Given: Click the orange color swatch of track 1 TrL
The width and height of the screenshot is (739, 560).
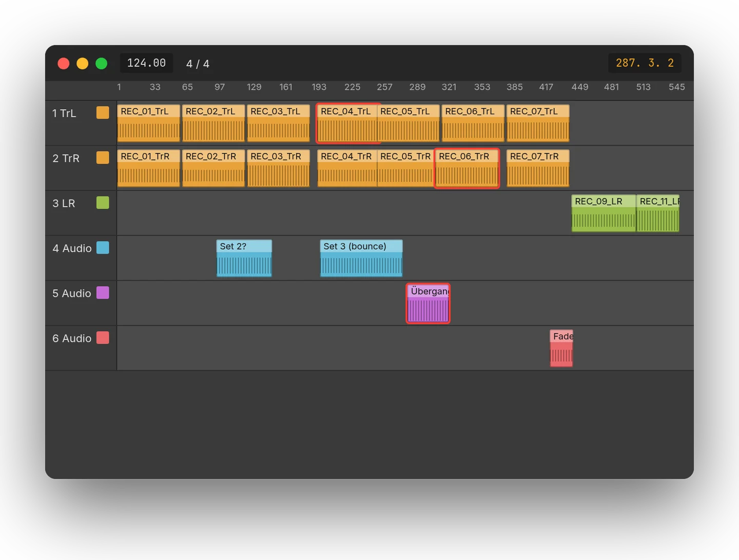Looking at the screenshot, I should pos(103,113).
